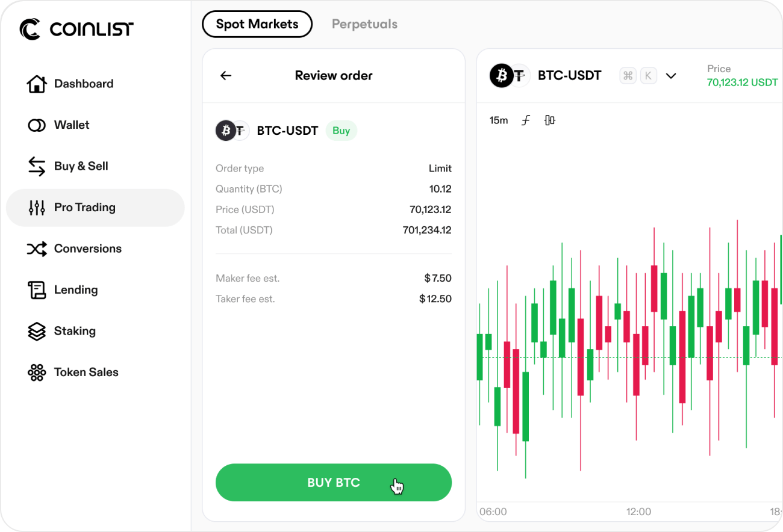Open the 15m chart interval selector
The height and width of the screenshot is (532, 783).
pos(499,120)
